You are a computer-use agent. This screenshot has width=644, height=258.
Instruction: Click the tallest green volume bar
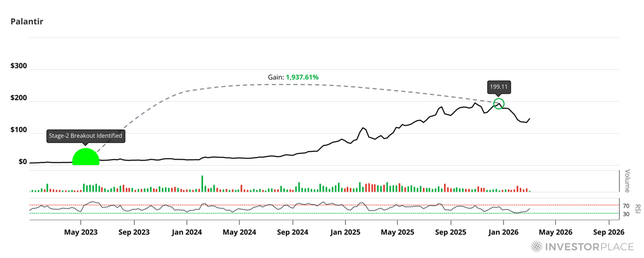point(202,184)
